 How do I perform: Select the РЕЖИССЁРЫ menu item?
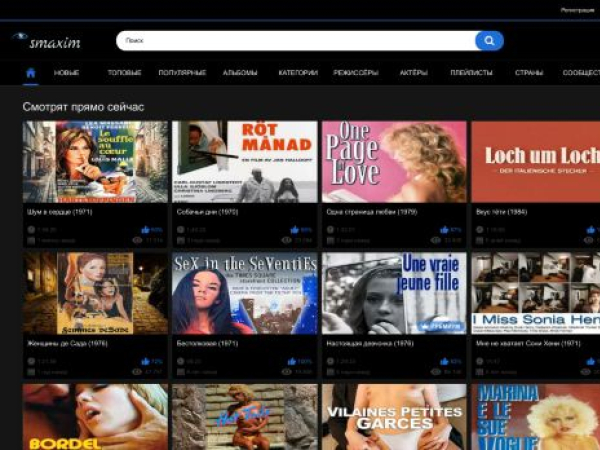356,73
